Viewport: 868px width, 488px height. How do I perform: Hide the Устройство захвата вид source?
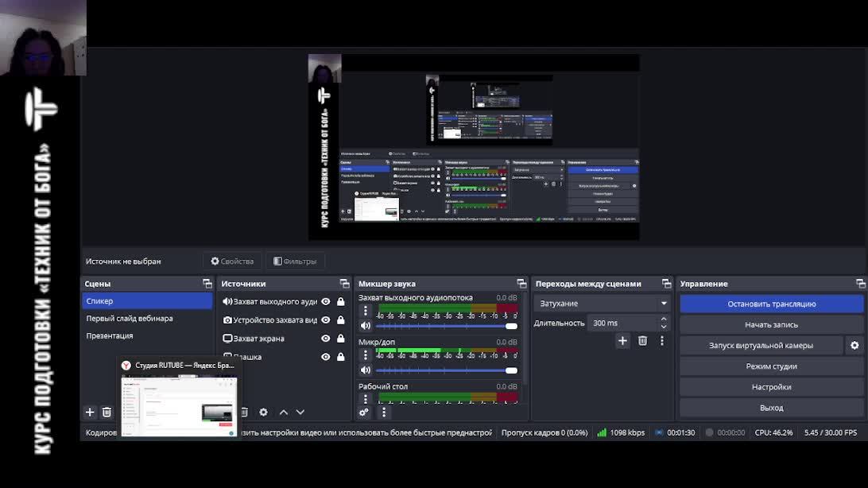coord(326,320)
